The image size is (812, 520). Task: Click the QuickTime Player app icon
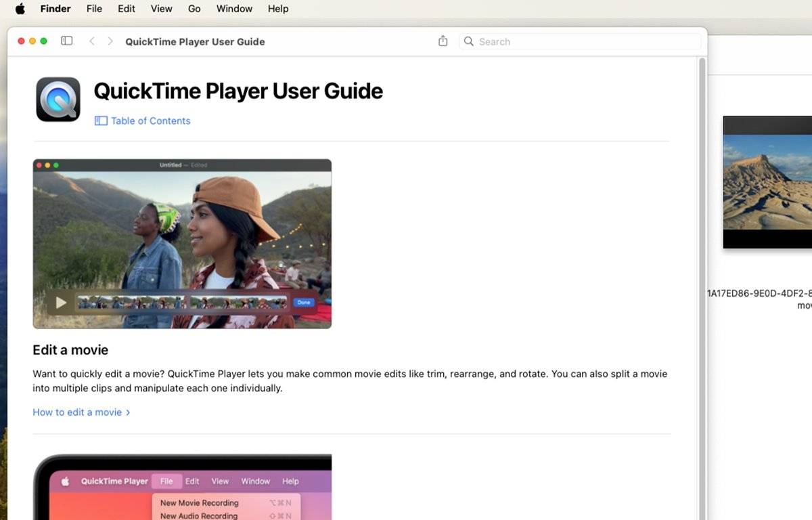[58, 100]
